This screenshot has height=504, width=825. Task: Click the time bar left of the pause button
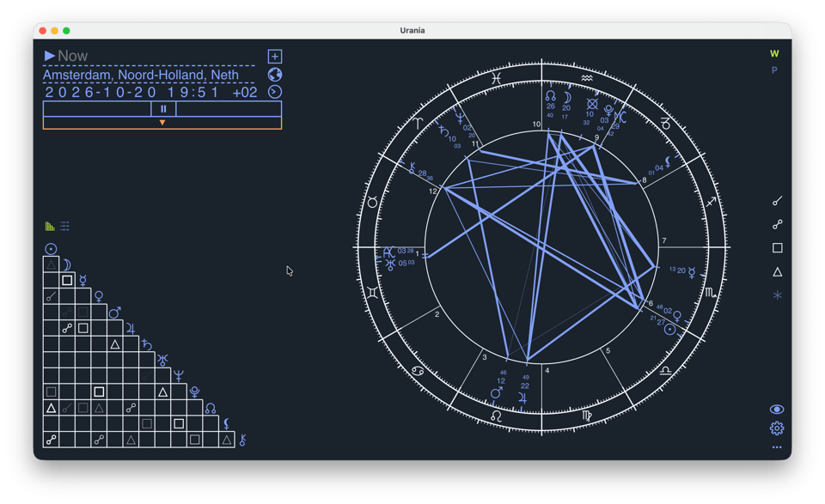[97, 109]
